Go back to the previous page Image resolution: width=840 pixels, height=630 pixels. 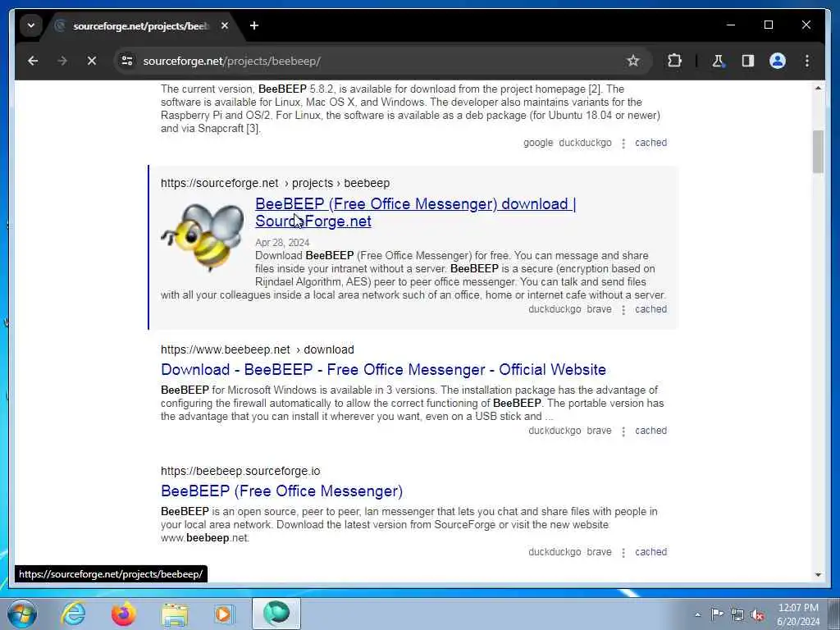[33, 61]
